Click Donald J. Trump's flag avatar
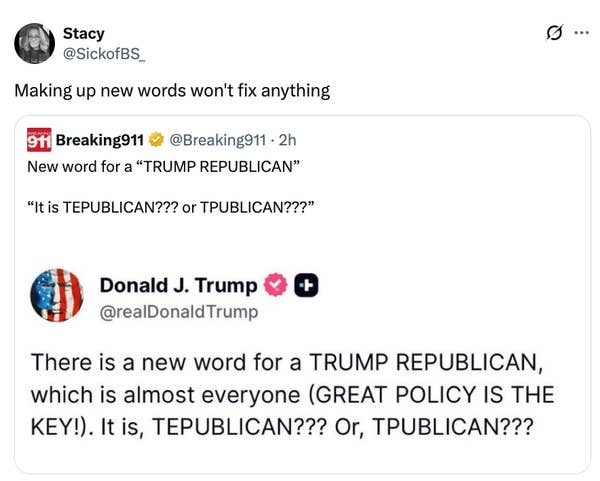This screenshot has height=481, width=600. coord(57,295)
